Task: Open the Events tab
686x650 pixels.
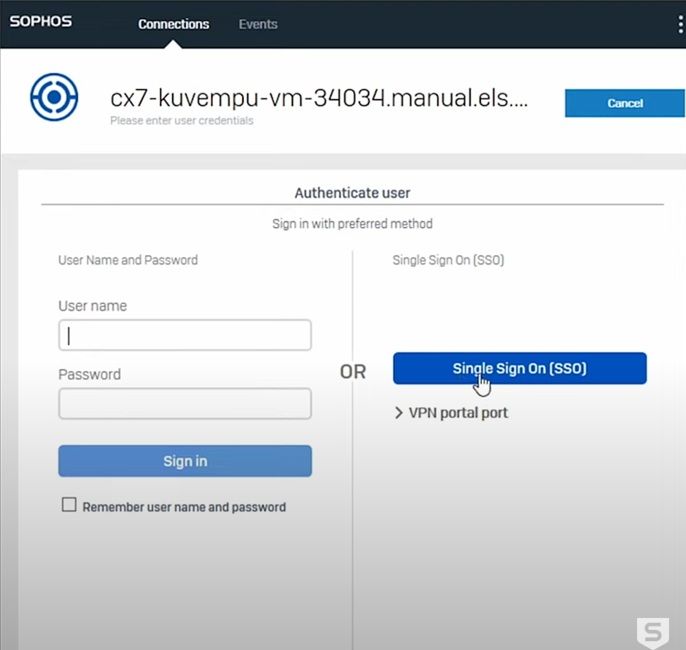Action: click(x=258, y=24)
